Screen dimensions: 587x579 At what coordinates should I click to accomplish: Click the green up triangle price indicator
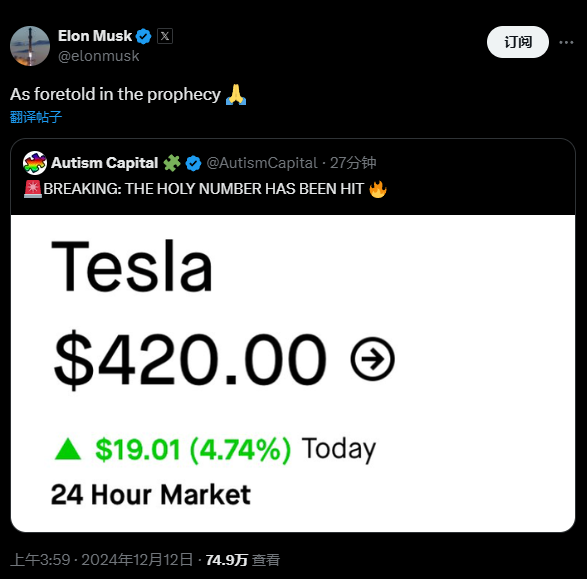tap(68, 449)
